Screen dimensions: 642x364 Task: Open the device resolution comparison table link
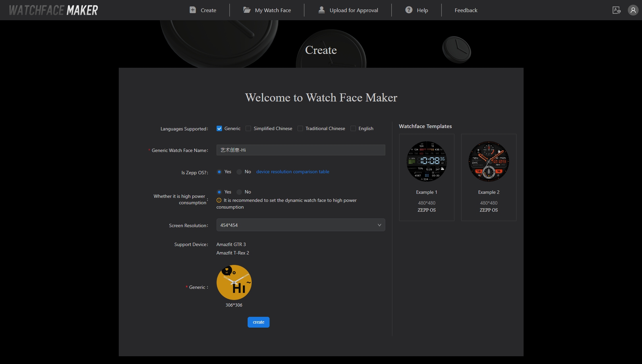292,172
